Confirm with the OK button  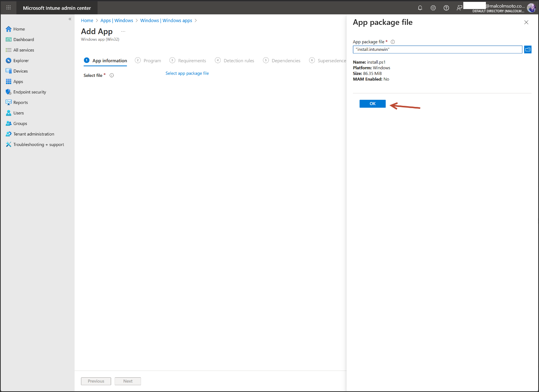pyautogui.click(x=372, y=104)
